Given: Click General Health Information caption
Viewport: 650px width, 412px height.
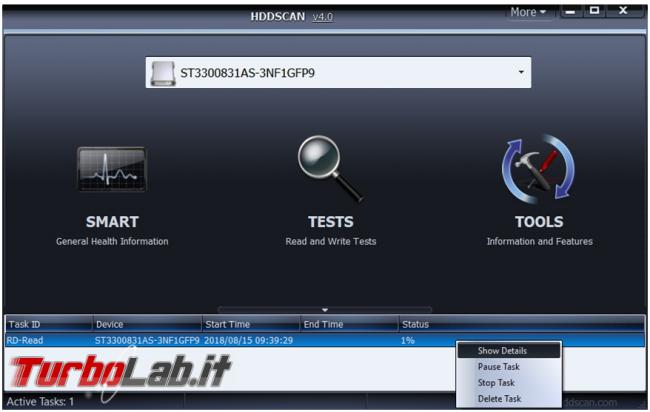Looking at the screenshot, I should [112, 241].
